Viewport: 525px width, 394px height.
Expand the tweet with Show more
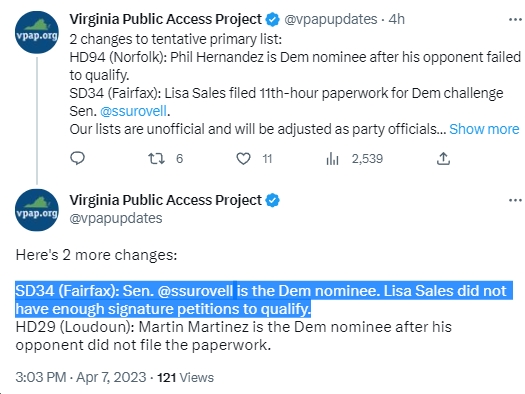pos(484,129)
